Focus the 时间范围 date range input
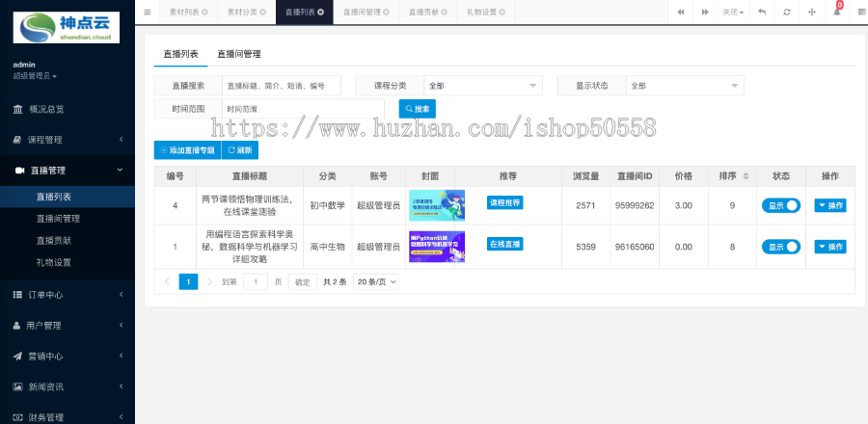Screen dimensions: 868x424 [304, 109]
